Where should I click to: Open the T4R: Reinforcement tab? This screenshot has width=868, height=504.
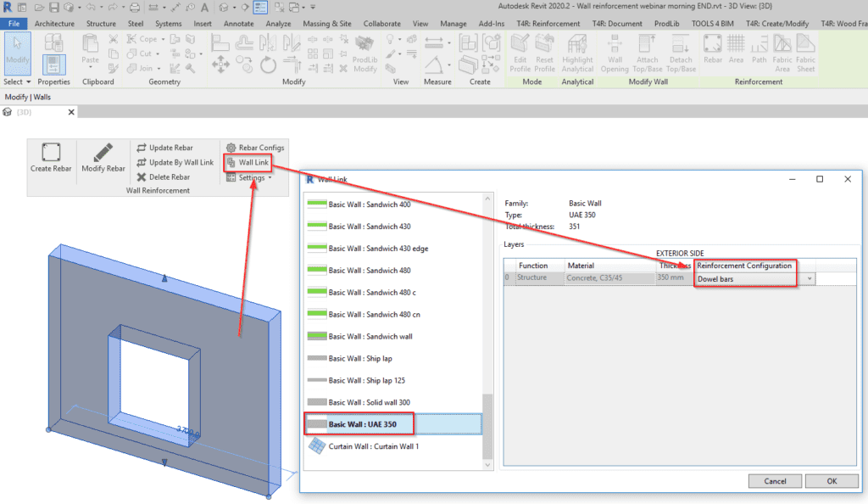[548, 23]
